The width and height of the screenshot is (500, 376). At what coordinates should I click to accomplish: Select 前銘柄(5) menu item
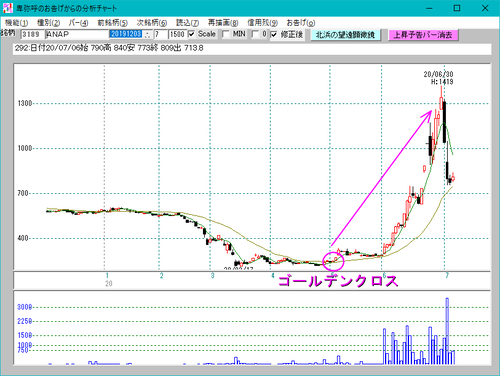tap(113, 23)
